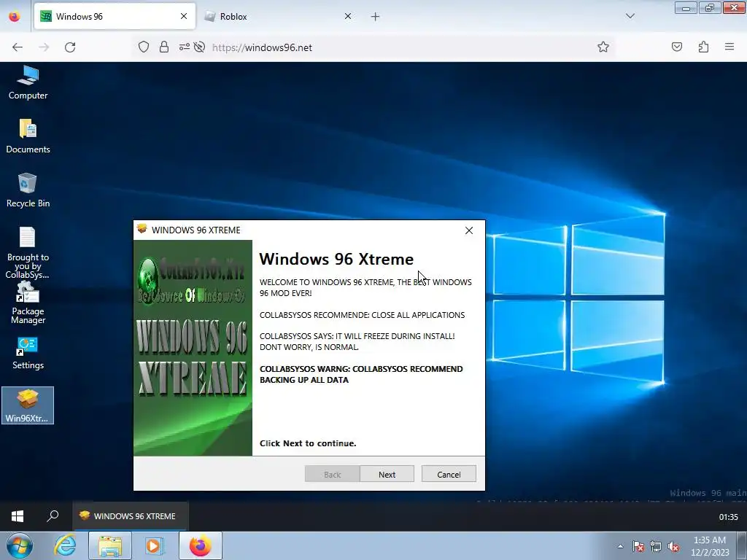Switch to the Roblox browser tab
The width and height of the screenshot is (747, 560).
(279, 16)
